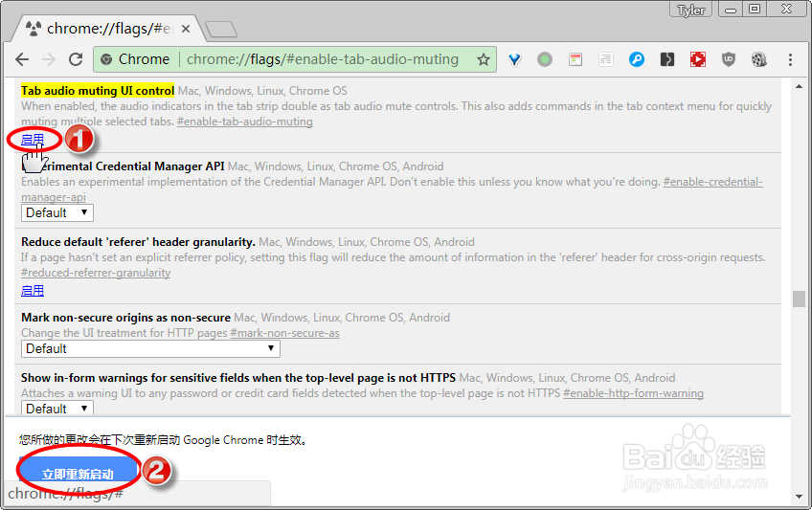Screen dimensions: 812x510
Task: Enable Tab audio muting UI control
Action: pyautogui.click(x=33, y=139)
